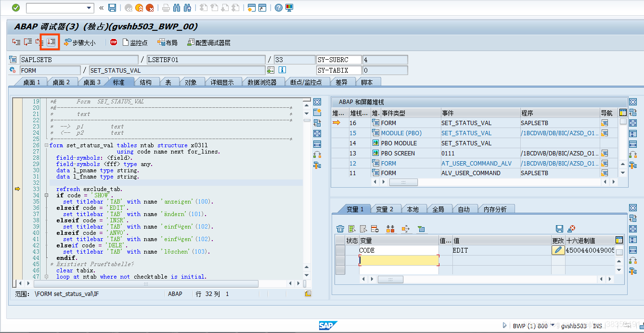Click the stack table column layout icon
Screen dimensions: 644x333
(x=623, y=113)
